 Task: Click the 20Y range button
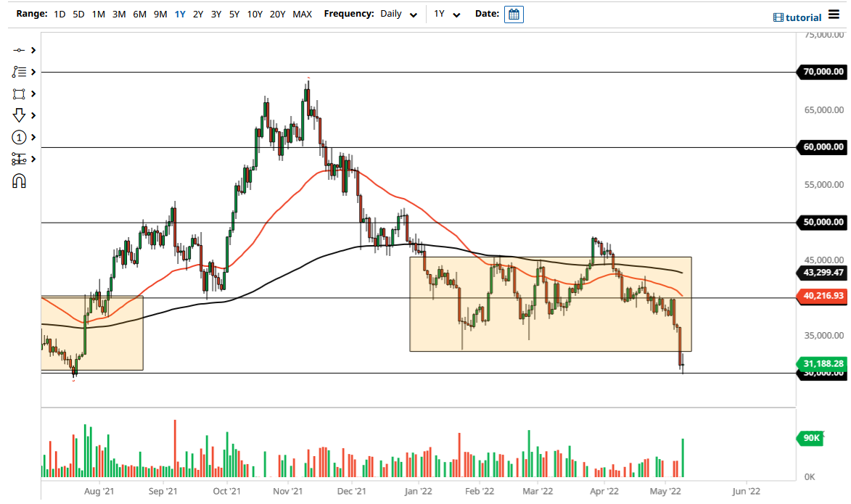pos(276,14)
